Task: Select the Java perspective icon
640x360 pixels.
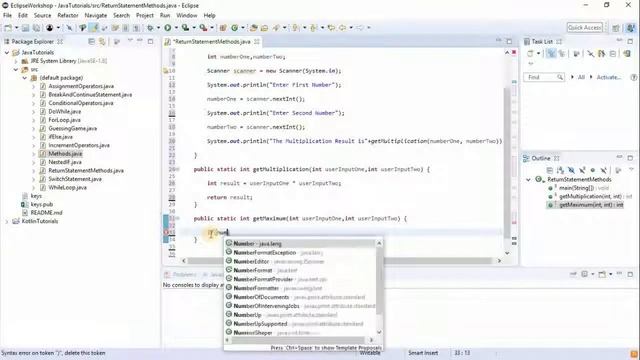Action: pyautogui.click(x=631, y=28)
